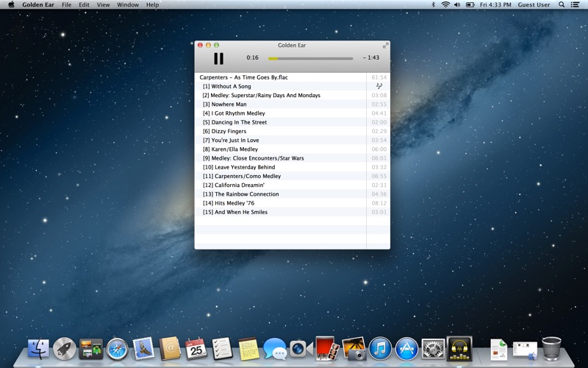
Task: Toggle the remaining time display - 1:43
Action: [x=372, y=58]
